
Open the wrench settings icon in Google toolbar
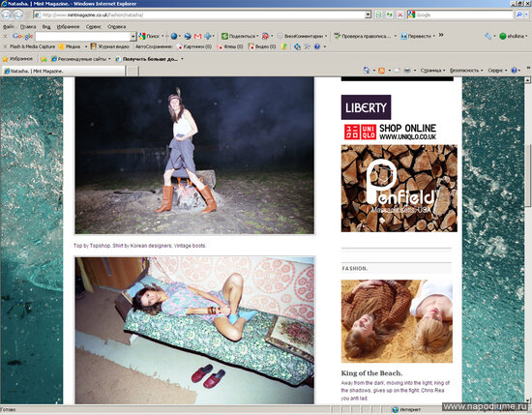[488, 36]
